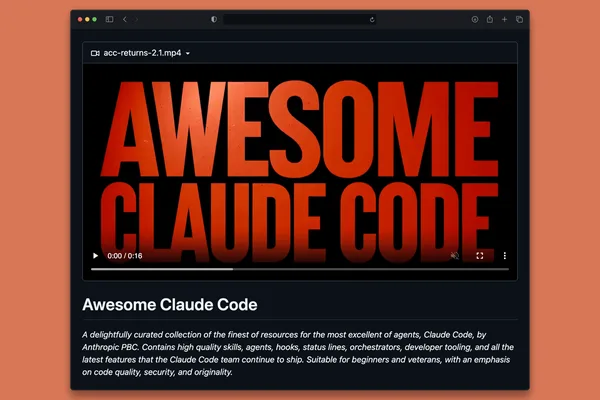Screen dimensions: 600x400
Task: Click the Awesome Claude Code heading
Action: [x=170, y=305]
